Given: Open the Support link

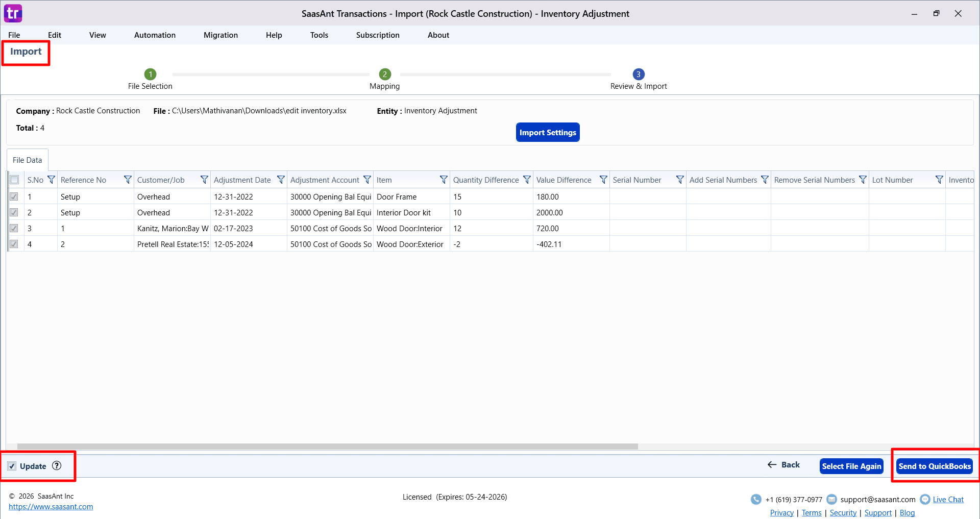Looking at the screenshot, I should tap(878, 513).
